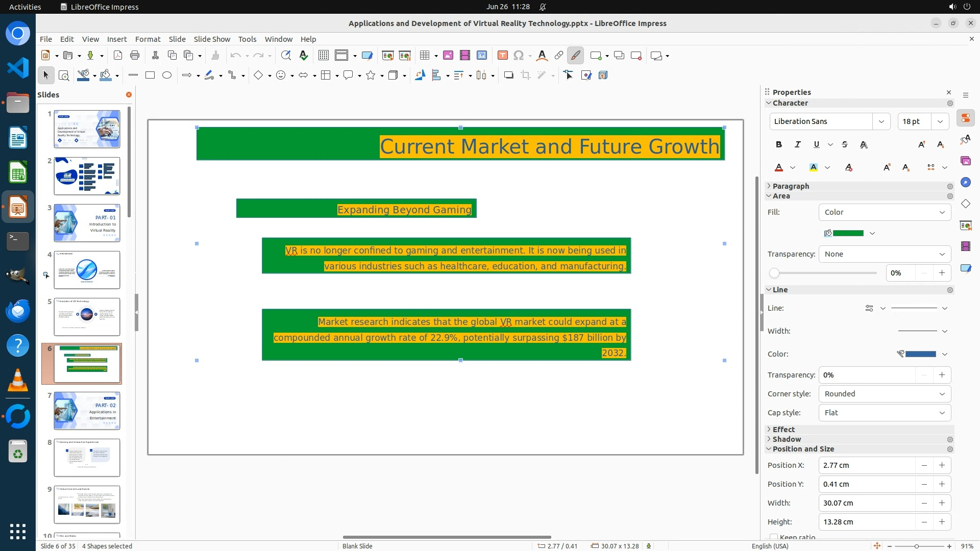
Task: Open the sidebar Gallery deck icon
Action: (x=965, y=161)
